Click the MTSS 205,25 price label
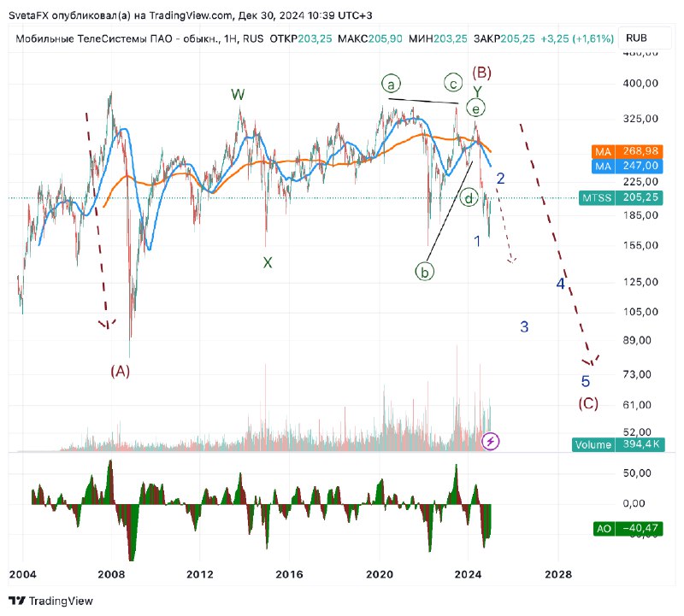The width and height of the screenshot is (684, 616). (621, 197)
